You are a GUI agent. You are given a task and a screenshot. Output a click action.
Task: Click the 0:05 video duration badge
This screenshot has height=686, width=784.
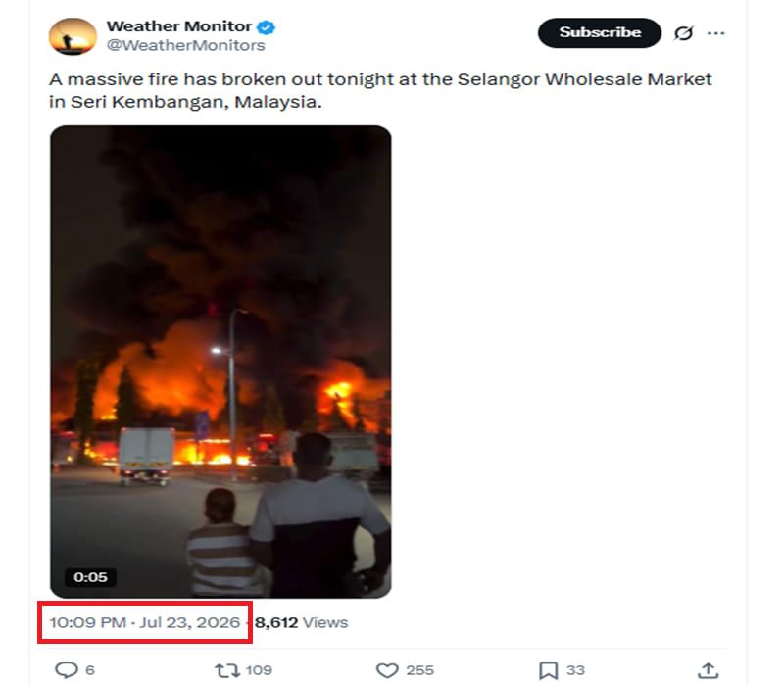coord(90,577)
